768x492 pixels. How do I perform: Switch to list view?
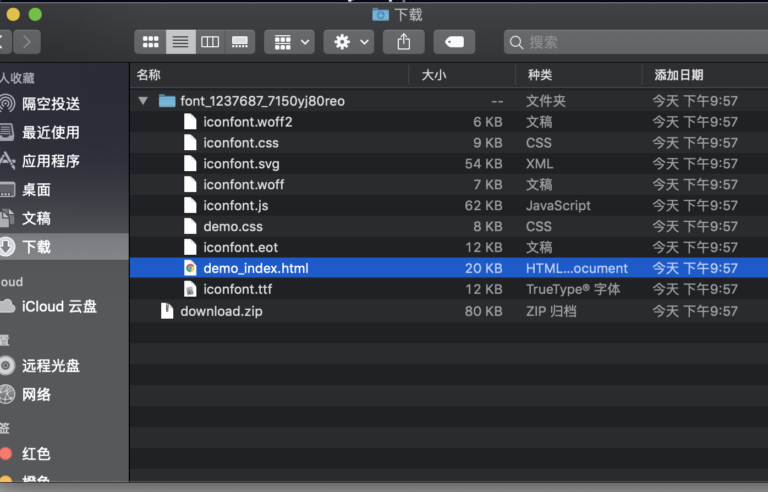click(x=180, y=42)
